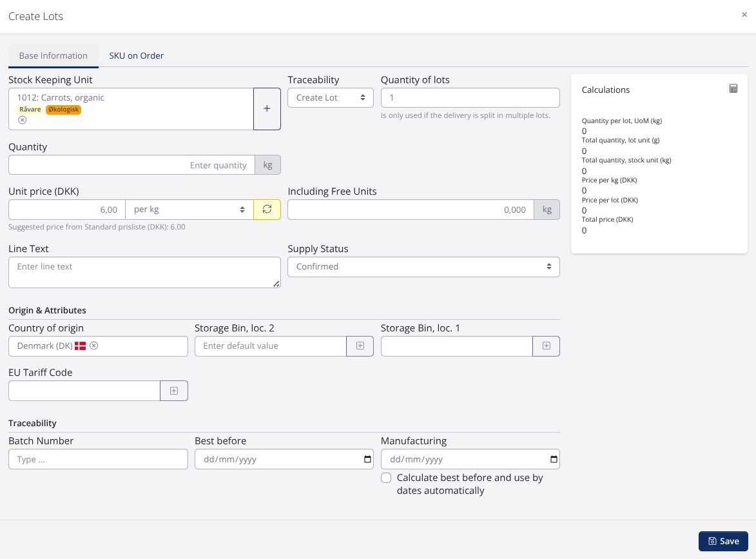Expand the per kg unit price dropdown

point(189,210)
